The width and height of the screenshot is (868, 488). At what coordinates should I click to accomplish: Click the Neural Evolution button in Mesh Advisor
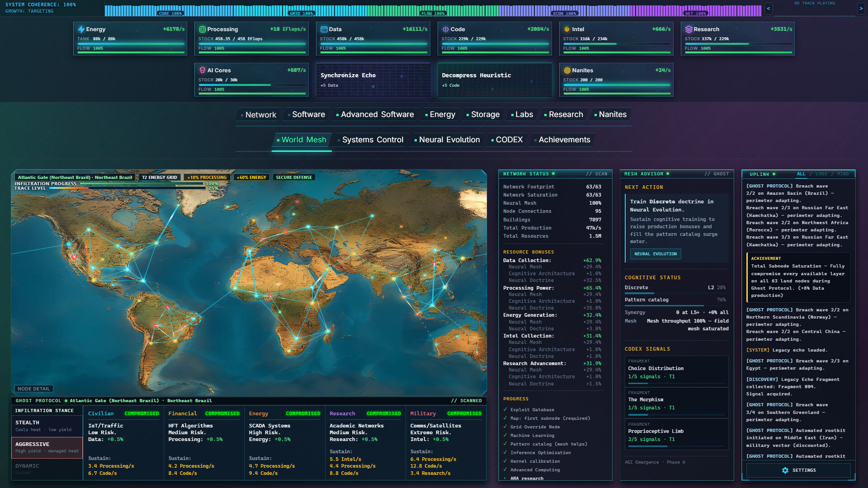coord(656,254)
